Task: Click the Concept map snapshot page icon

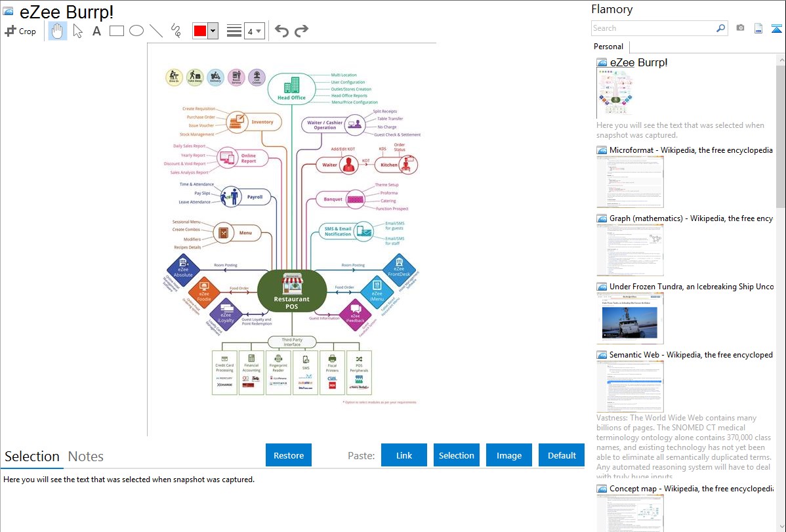Action: coord(602,488)
